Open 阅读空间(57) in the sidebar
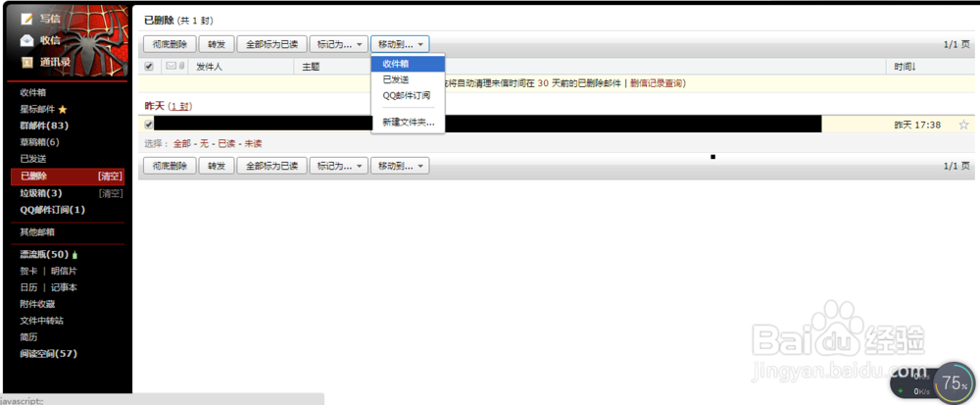The height and width of the screenshot is (405, 980). coord(49,354)
